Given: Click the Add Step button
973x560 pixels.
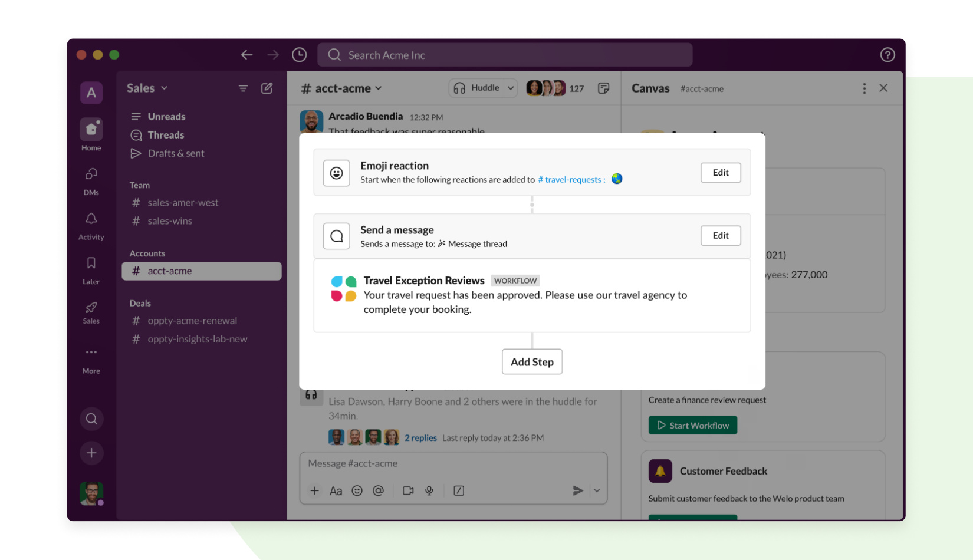Looking at the screenshot, I should tap(532, 362).
